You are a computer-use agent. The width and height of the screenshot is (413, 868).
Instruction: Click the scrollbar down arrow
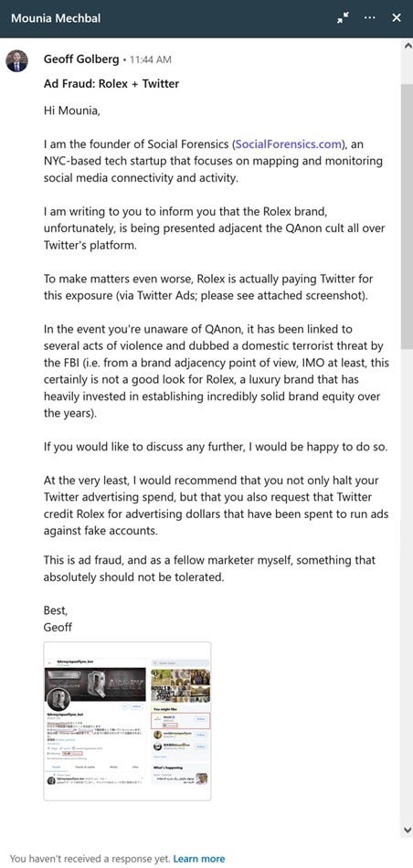408,830
